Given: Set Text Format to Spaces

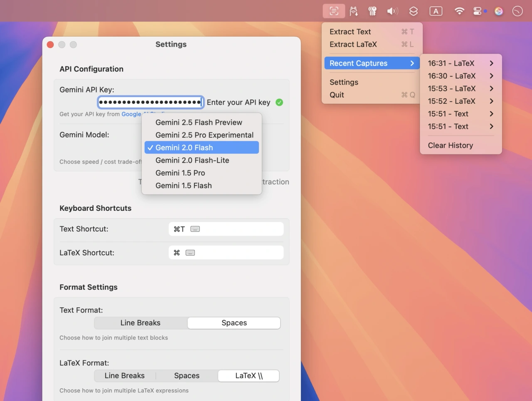Looking at the screenshot, I should pyautogui.click(x=234, y=323).
